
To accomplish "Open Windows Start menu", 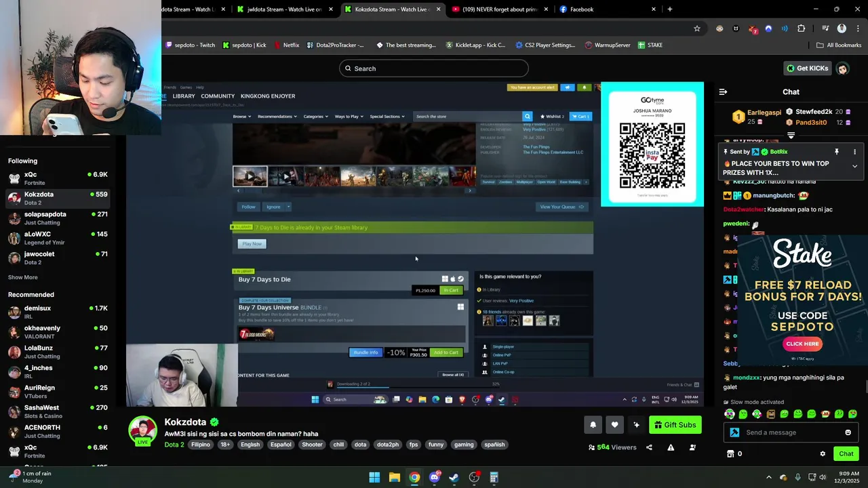I will 374,477.
